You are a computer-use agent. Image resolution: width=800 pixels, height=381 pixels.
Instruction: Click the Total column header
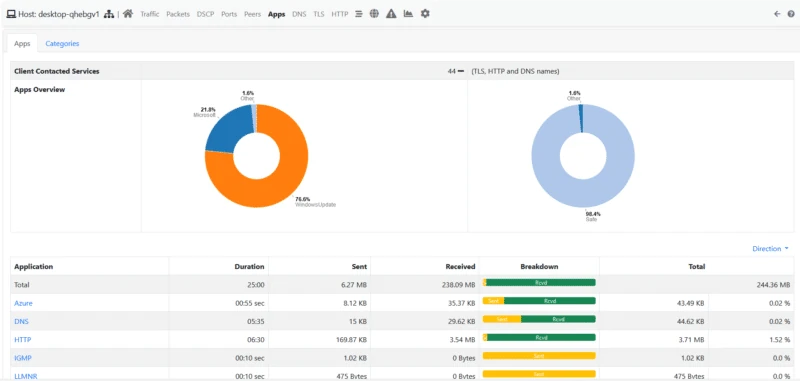[696, 267]
